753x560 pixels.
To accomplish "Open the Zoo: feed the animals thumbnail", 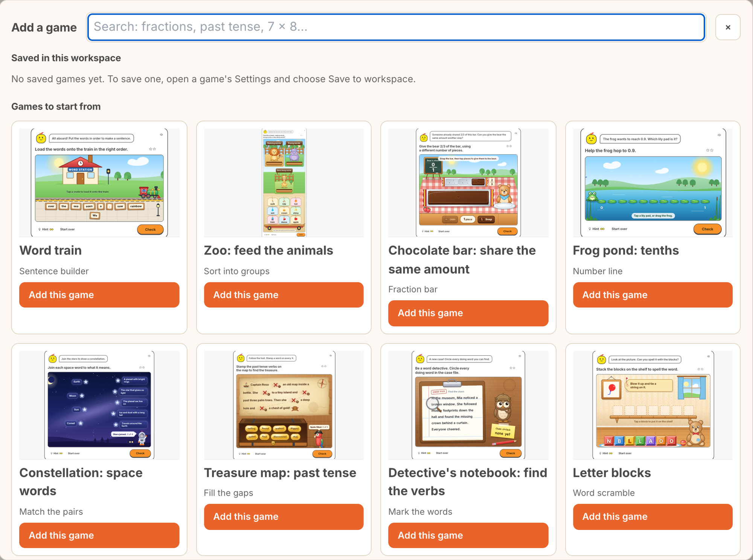I will coord(284,183).
